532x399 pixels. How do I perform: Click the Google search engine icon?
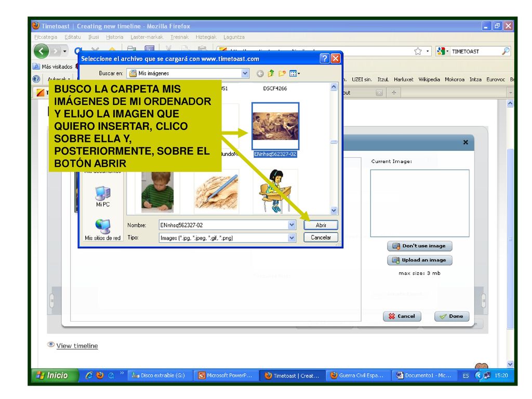441,51
